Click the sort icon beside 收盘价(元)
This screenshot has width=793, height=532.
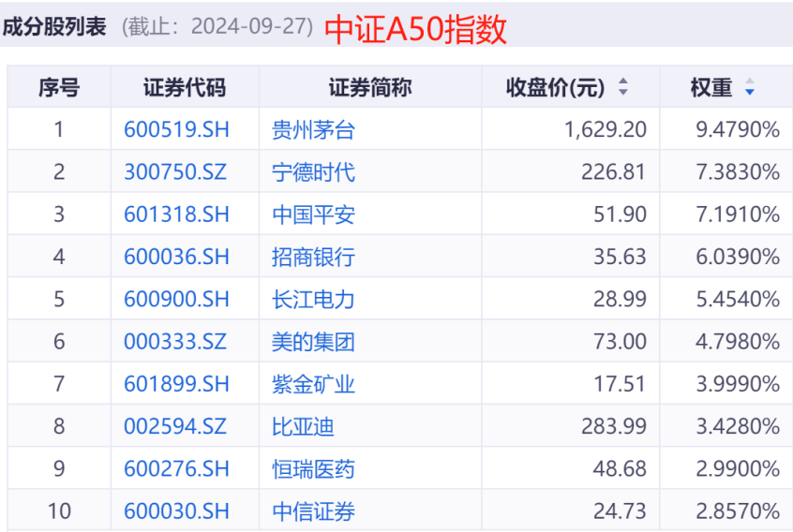click(623, 88)
